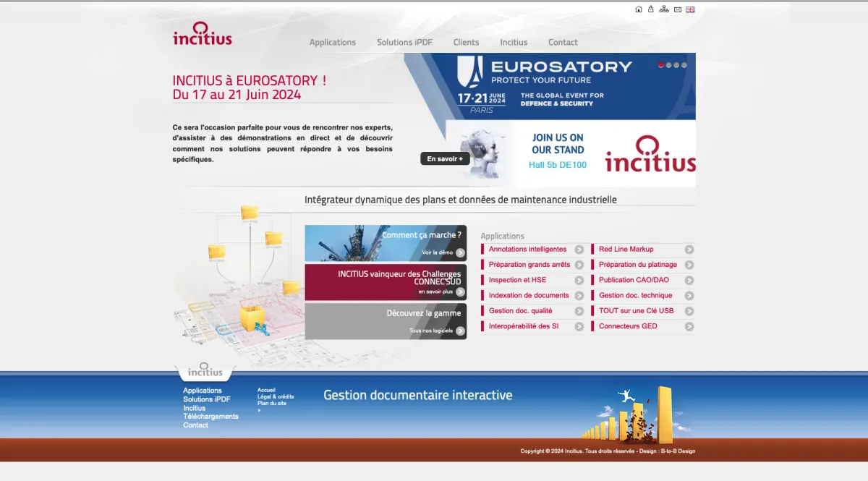Click arrow icon next to en savoir plus

460,292
